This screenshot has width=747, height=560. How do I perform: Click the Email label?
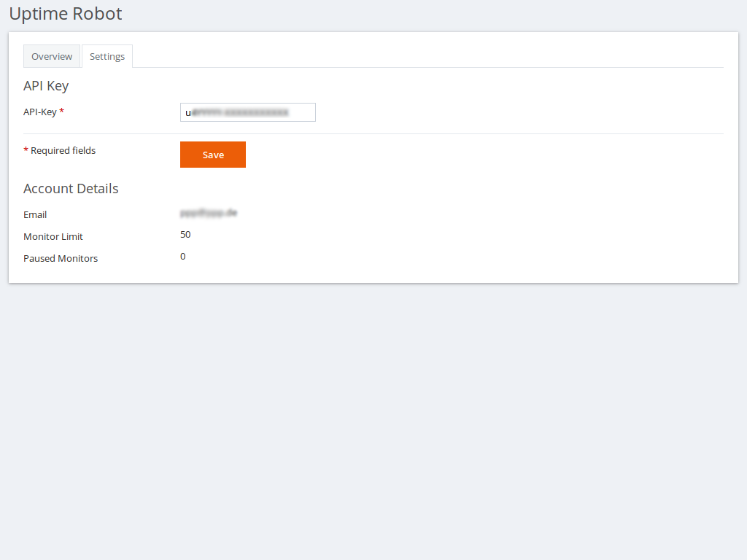(x=35, y=214)
